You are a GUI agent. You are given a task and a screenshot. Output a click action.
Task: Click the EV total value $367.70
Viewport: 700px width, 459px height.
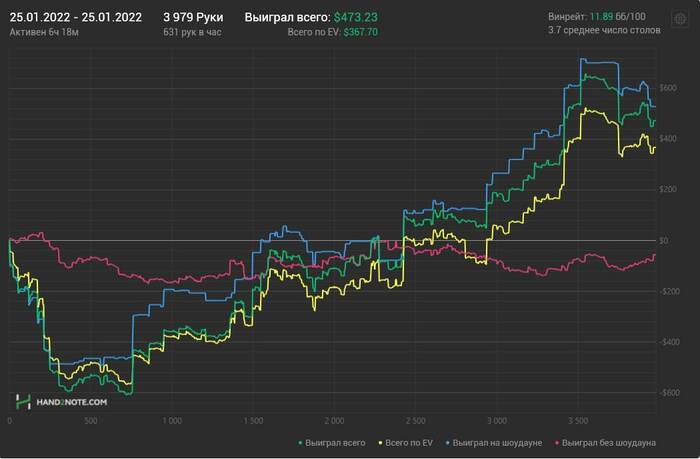point(360,32)
